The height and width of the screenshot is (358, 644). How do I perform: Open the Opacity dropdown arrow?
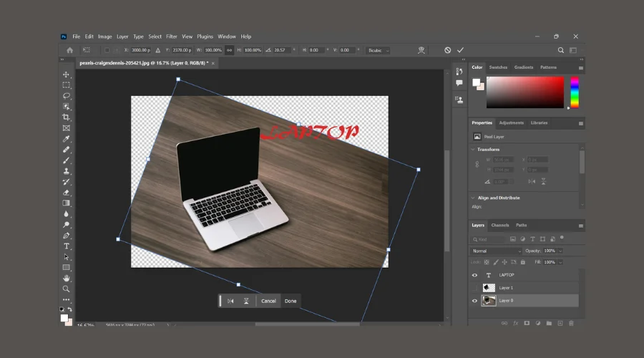(x=560, y=251)
